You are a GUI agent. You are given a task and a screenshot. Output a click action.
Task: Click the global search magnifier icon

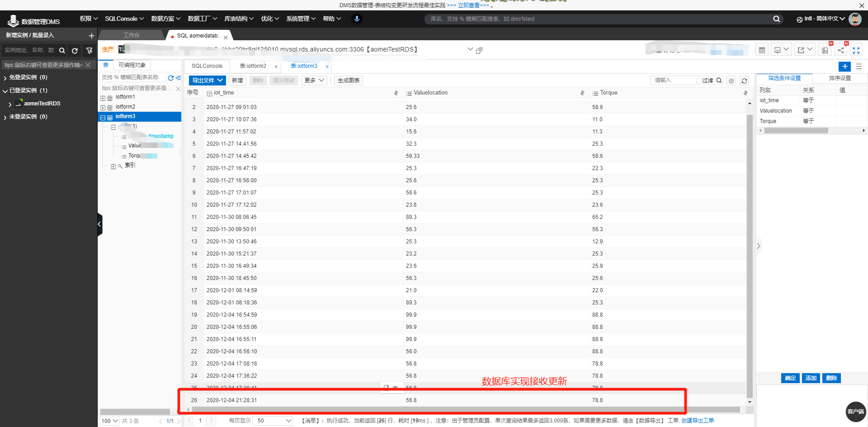776,19
